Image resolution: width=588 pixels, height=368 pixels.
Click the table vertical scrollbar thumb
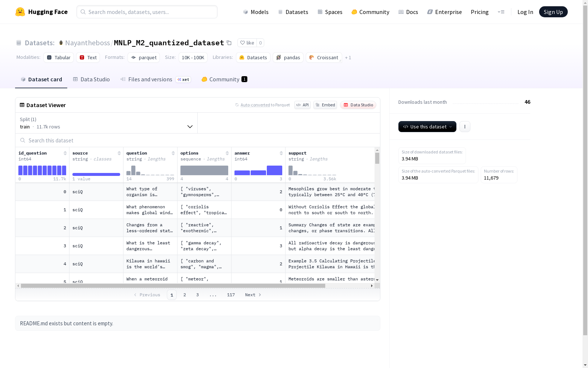(377, 158)
